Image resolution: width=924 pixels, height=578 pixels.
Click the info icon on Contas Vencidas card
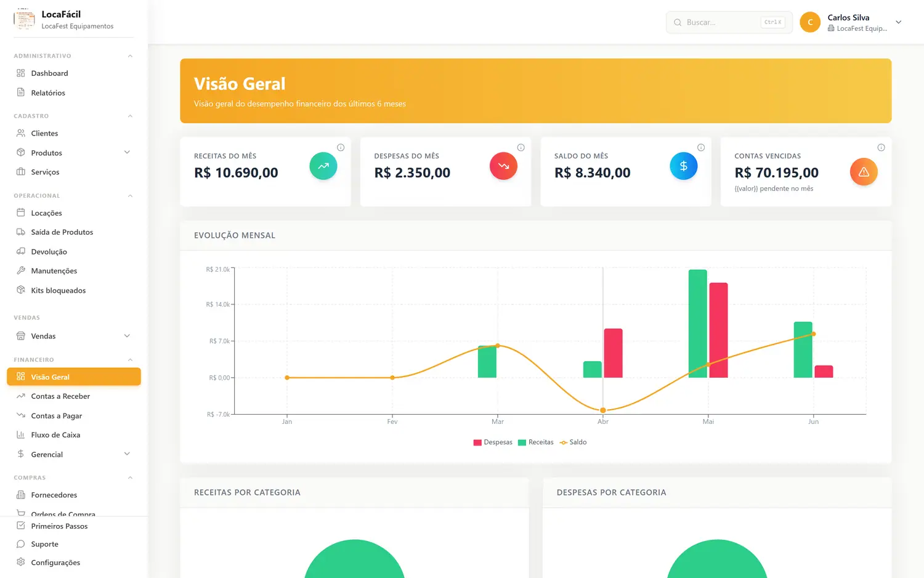click(x=881, y=147)
